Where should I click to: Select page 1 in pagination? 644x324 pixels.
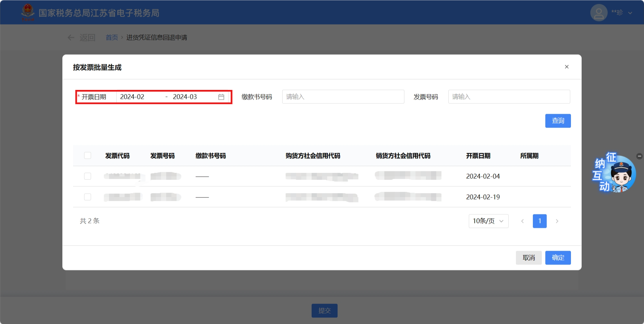[539, 221]
